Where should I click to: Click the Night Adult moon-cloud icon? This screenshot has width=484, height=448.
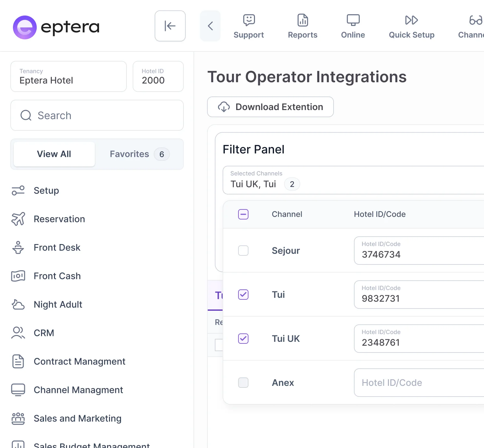[x=18, y=304]
